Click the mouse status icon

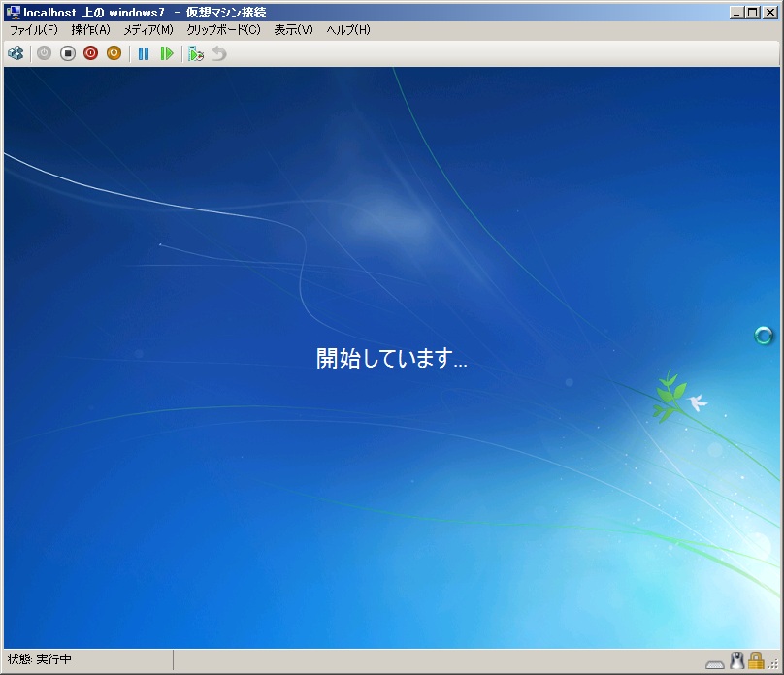(737, 660)
